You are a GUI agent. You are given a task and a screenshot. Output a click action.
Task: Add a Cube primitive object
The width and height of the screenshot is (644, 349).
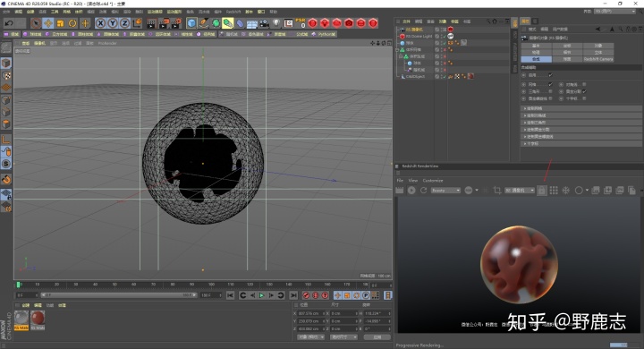(x=191, y=23)
